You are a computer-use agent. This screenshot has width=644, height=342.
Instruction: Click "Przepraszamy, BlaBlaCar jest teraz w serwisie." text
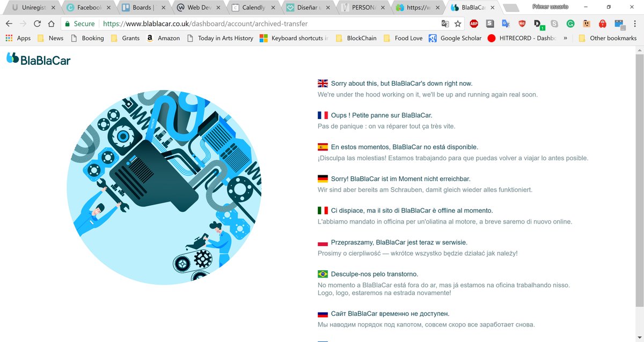click(x=399, y=242)
